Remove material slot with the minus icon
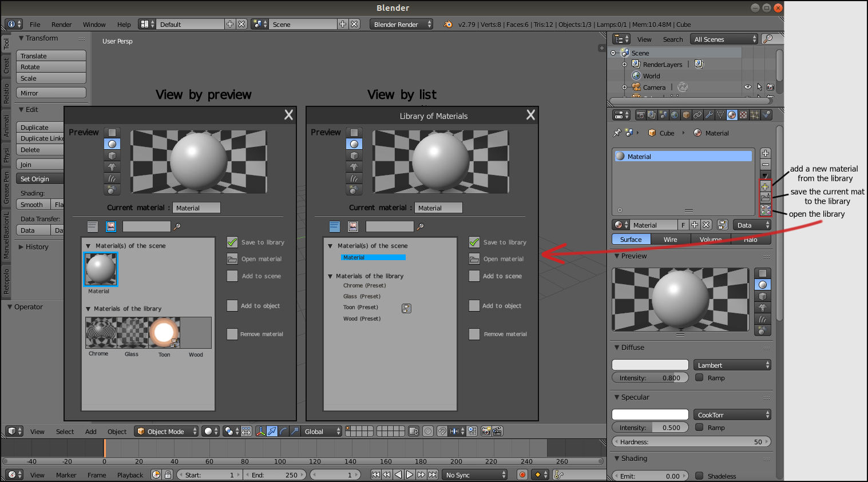Screen dimensions: 868x482 (765, 165)
